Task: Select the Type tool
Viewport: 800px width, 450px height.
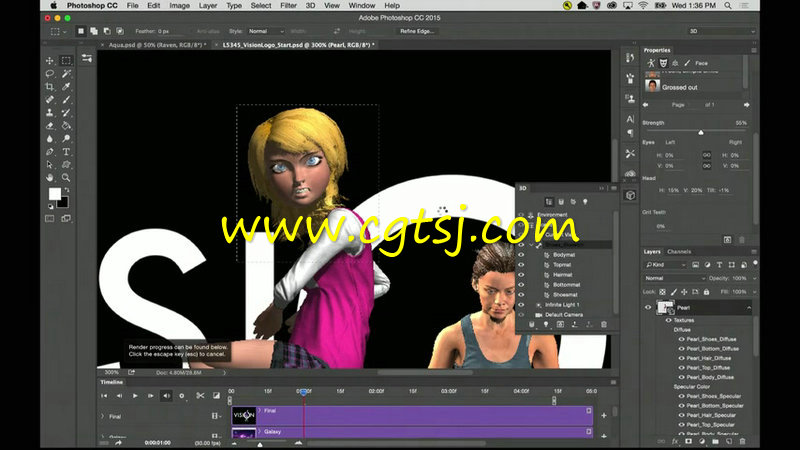Action: (x=66, y=152)
